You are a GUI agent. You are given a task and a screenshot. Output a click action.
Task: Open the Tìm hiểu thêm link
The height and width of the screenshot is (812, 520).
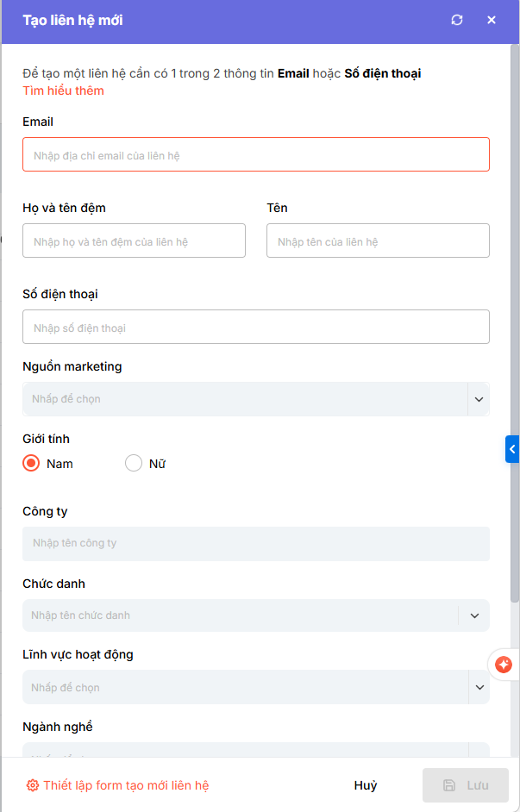(63, 91)
